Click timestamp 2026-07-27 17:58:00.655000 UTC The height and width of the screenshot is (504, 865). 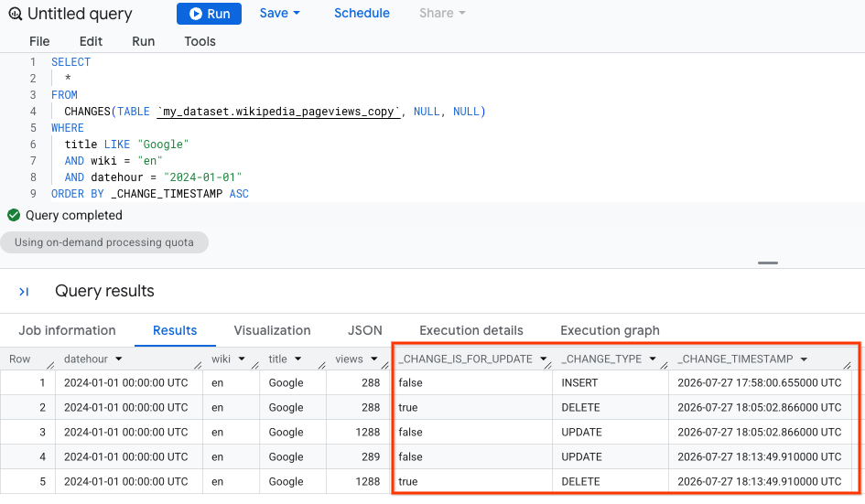click(760, 382)
